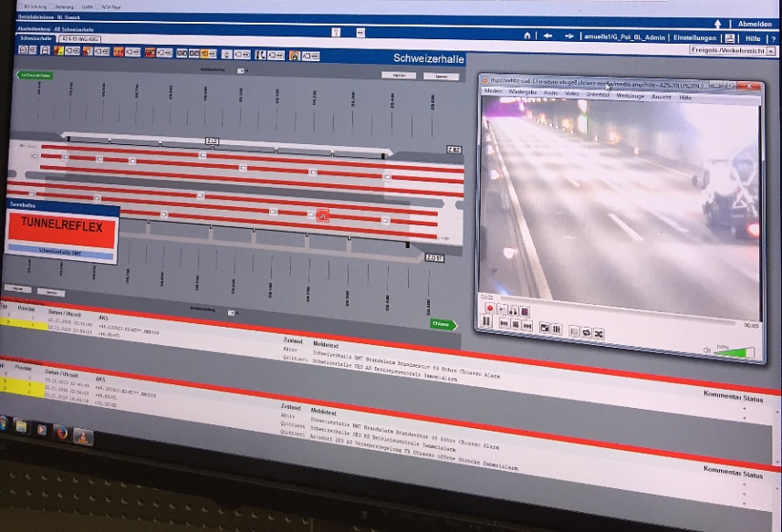
Task: Show the VLC playlist icon
Action: point(575,331)
